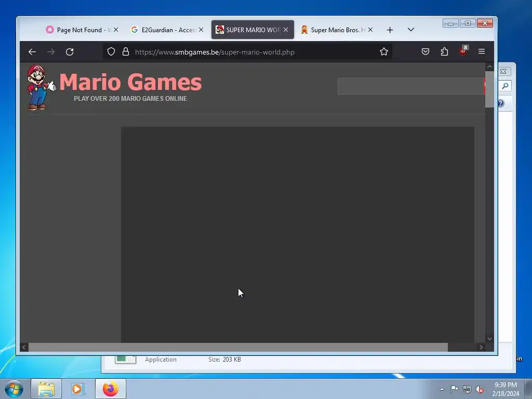The height and width of the screenshot is (399, 532).
Task: Show hidden system tray icons
Action: [x=442, y=389]
